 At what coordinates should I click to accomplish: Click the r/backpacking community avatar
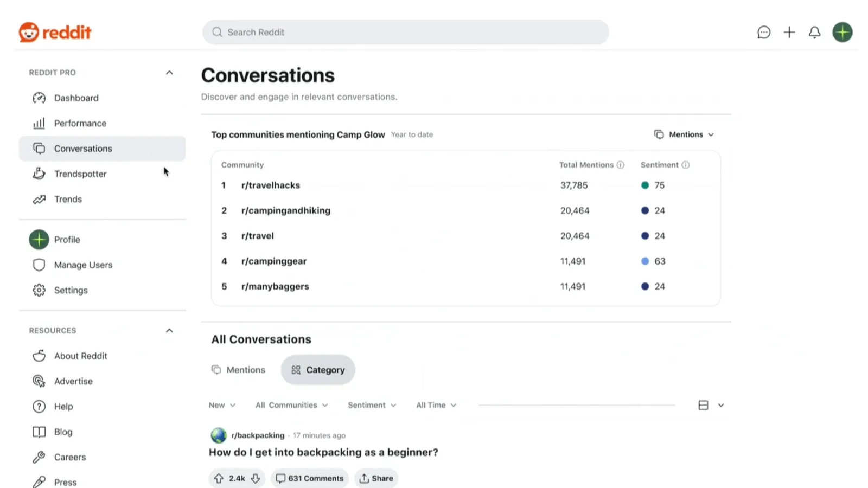pyautogui.click(x=219, y=435)
